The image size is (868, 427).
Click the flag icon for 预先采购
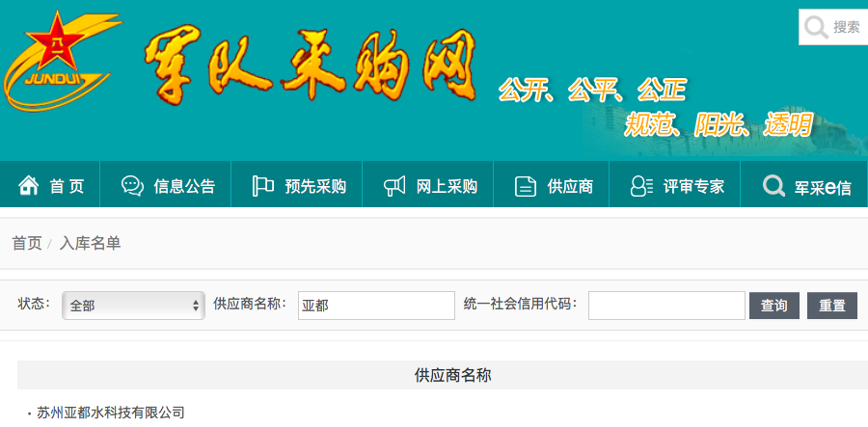tap(262, 186)
